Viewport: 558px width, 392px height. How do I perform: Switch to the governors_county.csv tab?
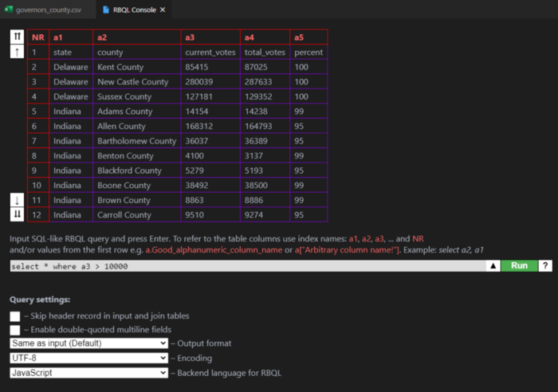48,10
